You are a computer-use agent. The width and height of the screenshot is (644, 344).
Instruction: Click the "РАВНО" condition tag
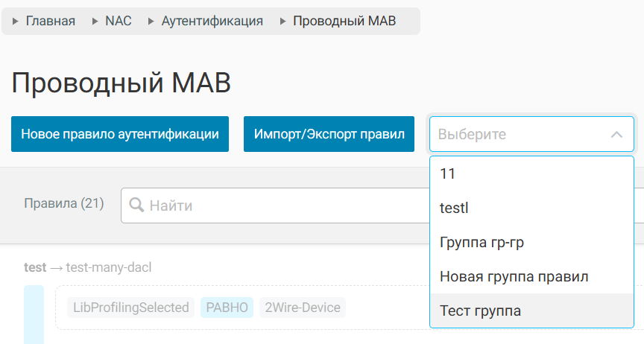point(227,308)
